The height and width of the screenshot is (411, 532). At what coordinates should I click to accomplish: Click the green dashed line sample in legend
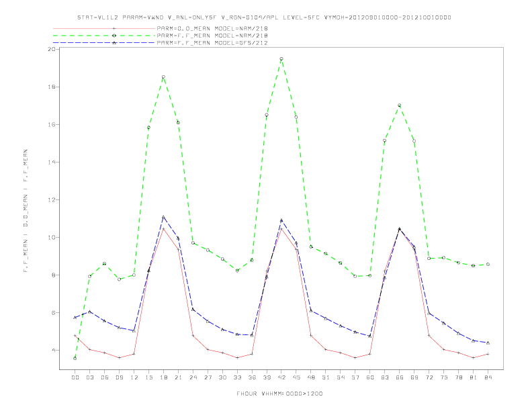(x=104, y=36)
